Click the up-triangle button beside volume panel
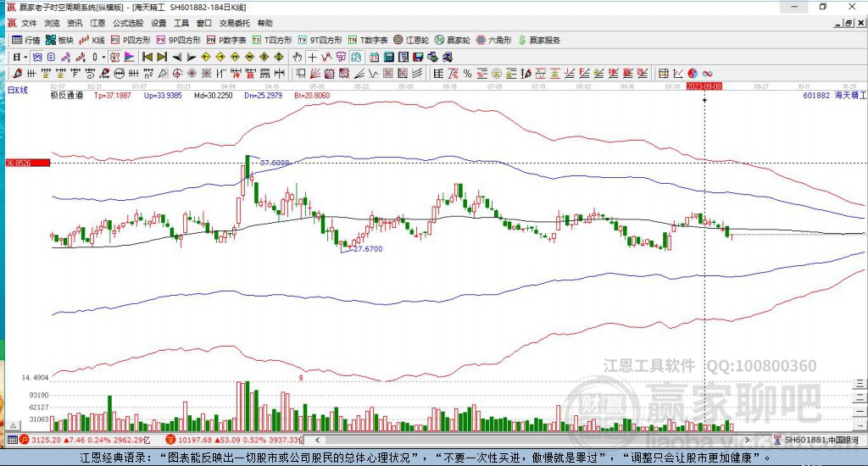Screen dimensions: 868x466 point(14,425)
